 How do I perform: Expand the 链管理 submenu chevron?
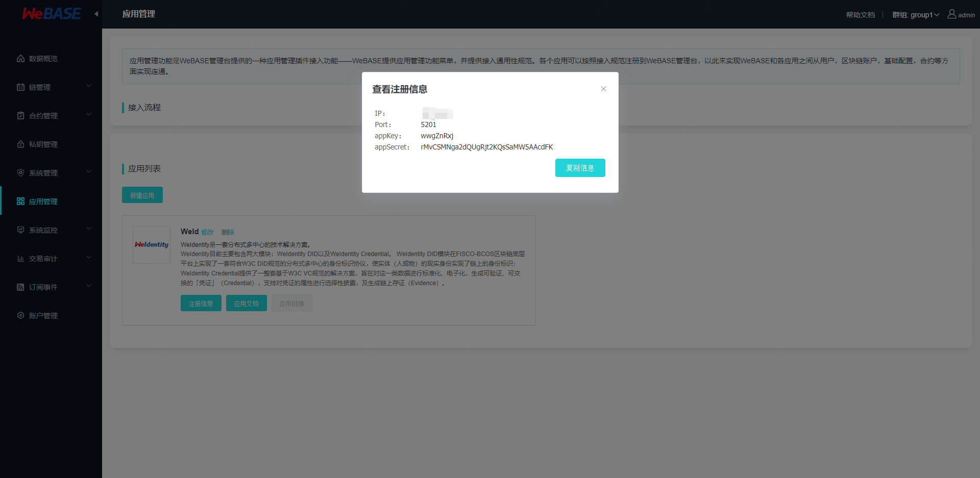[89, 86]
